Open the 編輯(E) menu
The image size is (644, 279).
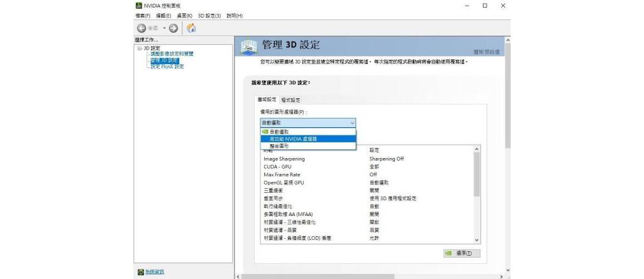pyautogui.click(x=163, y=16)
